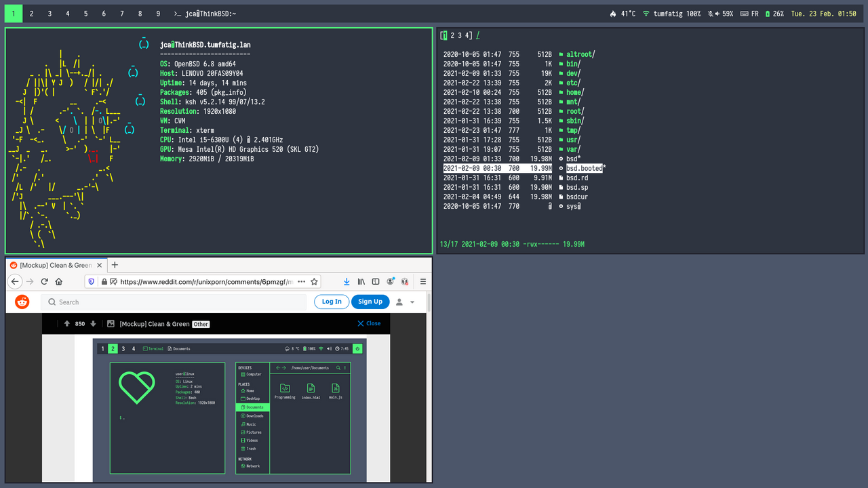Image resolution: width=868 pixels, height=488 pixels.
Task: Select the [Mockup] Clean & Green browser tab
Action: point(56,265)
